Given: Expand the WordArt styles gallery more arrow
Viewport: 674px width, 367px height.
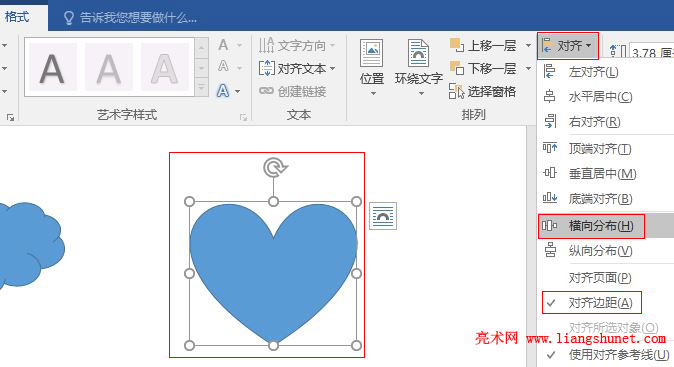Looking at the screenshot, I should coord(202,88).
